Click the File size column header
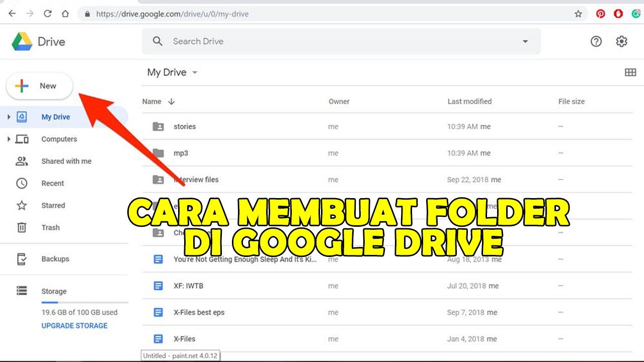644x362 pixels. 572,102
